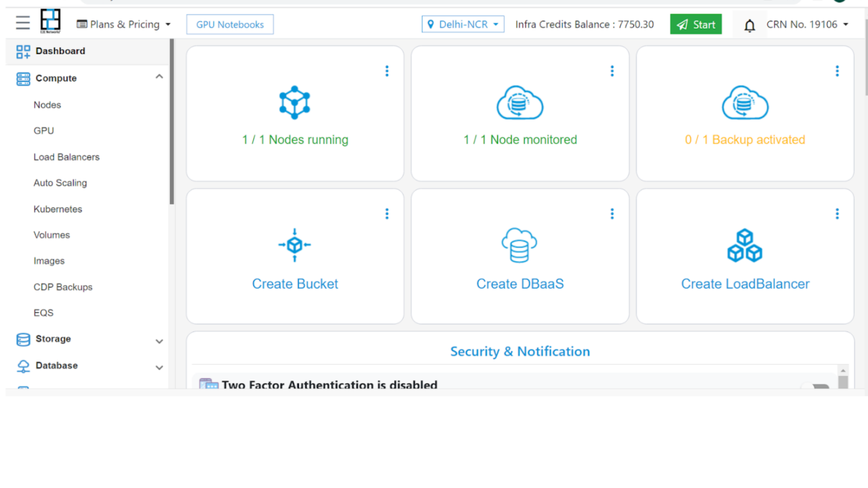Image resolution: width=868 pixels, height=488 pixels.
Task: Click the Backup activated cloud icon
Action: pyautogui.click(x=745, y=103)
